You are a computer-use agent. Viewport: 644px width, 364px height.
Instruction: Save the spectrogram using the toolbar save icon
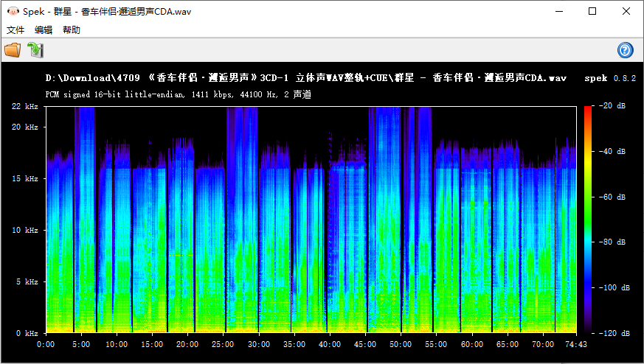[x=35, y=50]
